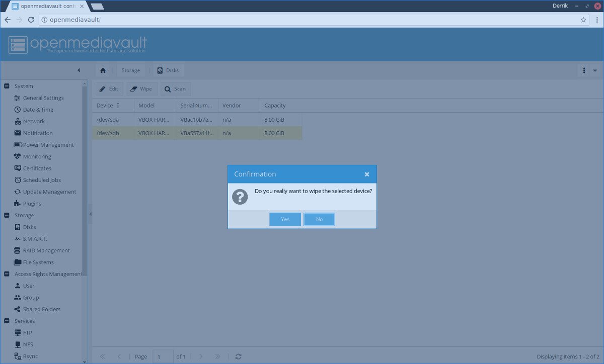Collapse the left navigation panel arrow
The height and width of the screenshot is (364, 604).
(79, 70)
